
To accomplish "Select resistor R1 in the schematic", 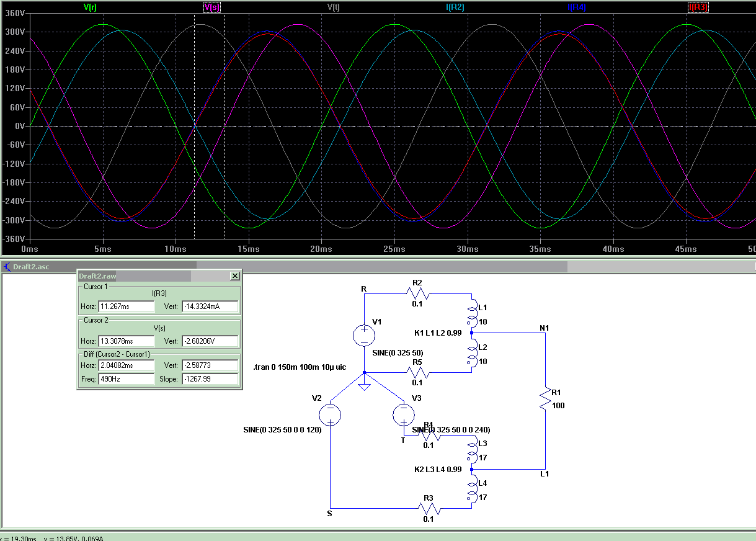I will coord(545,398).
